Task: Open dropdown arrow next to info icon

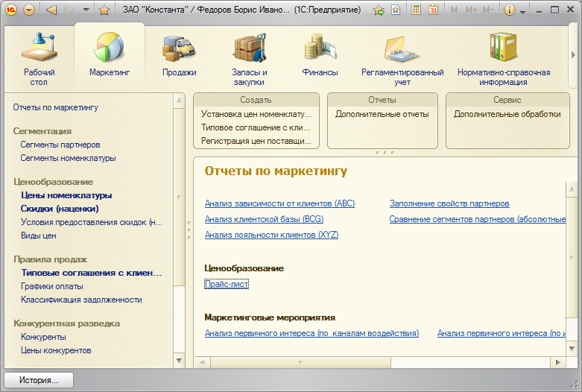Action: point(523,11)
